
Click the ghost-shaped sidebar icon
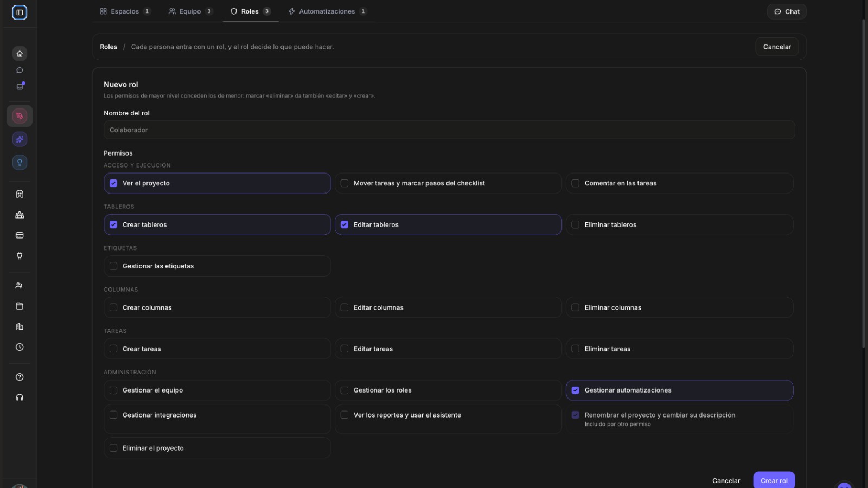(x=20, y=194)
